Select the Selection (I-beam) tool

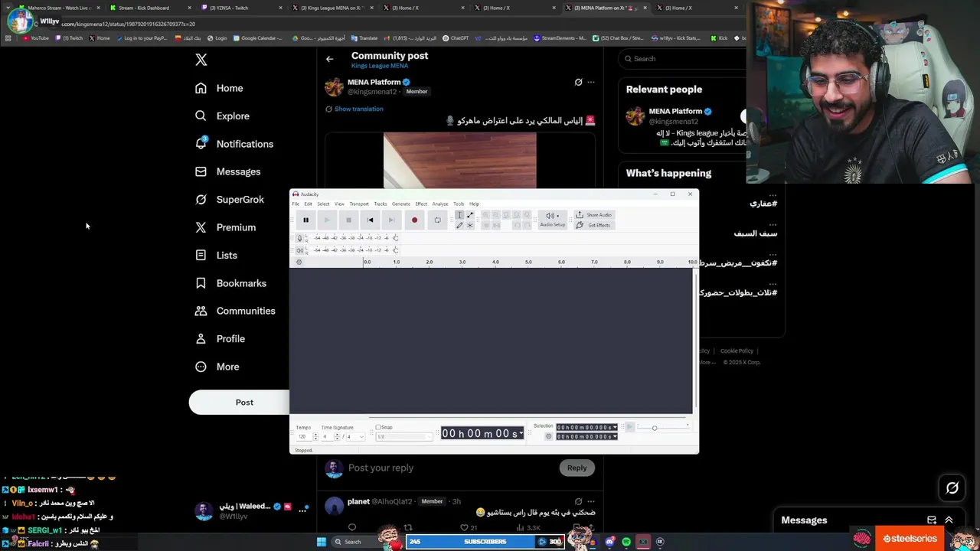click(459, 215)
